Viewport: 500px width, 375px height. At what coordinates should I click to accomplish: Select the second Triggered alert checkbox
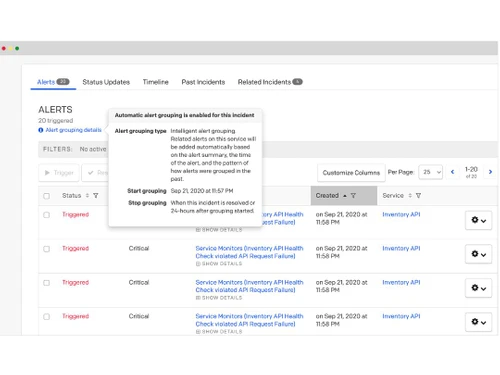click(x=47, y=249)
